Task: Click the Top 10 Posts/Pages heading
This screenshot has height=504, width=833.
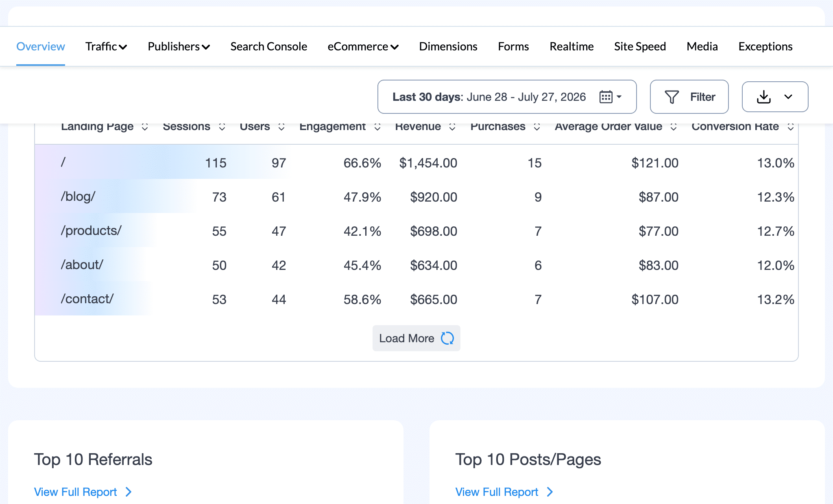Action: pyautogui.click(x=528, y=459)
